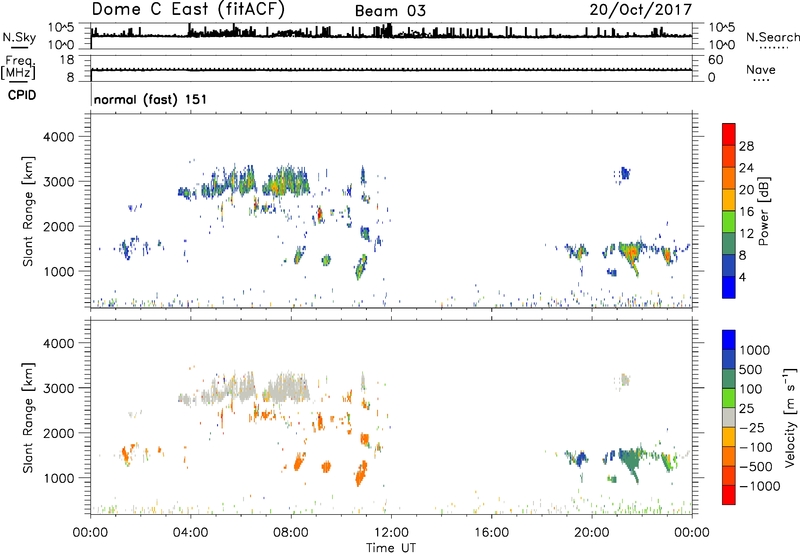800x554 pixels.
Task: Click the 'Velocity [m s-1]' colorbar title
Action: click(x=790, y=417)
